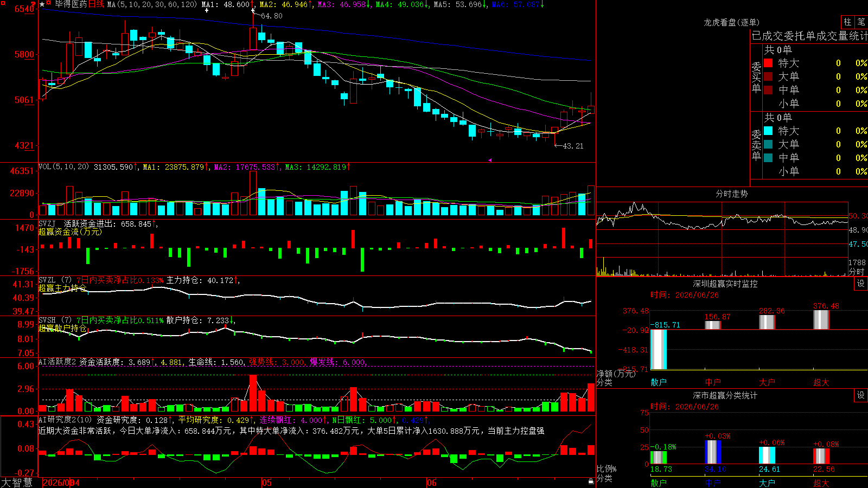868x488 pixels.
Task: Click the 爆发线: 6.000 label
Action: coord(337,362)
